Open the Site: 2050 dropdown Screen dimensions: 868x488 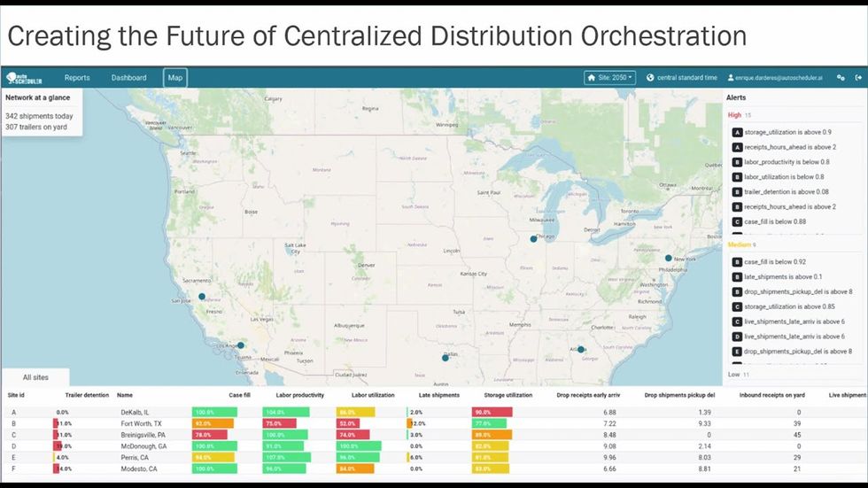point(609,78)
